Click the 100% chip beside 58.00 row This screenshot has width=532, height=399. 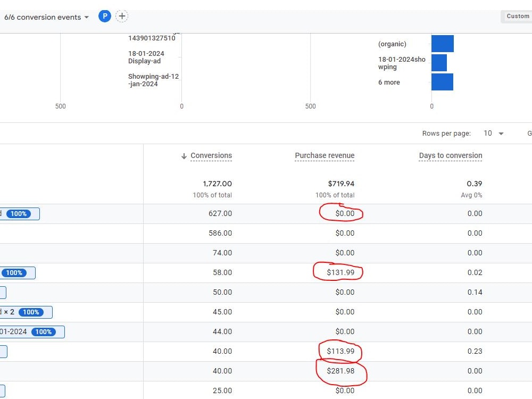(x=14, y=273)
